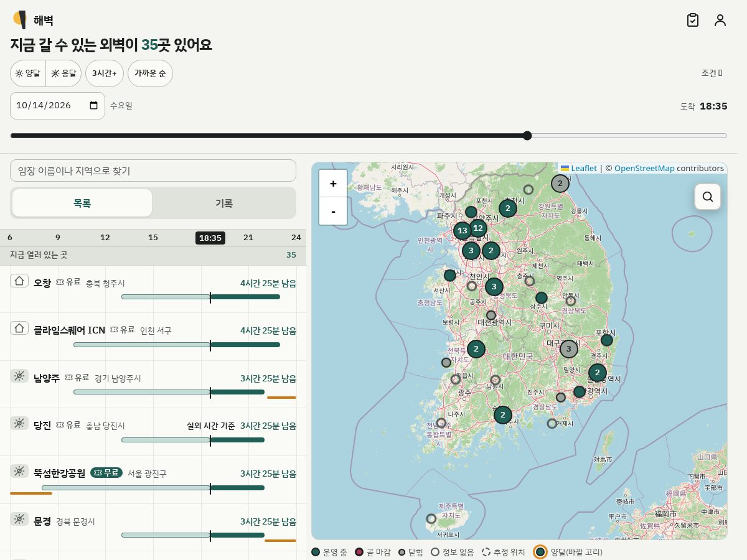
Task: Zoom out the map
Action: (x=333, y=212)
